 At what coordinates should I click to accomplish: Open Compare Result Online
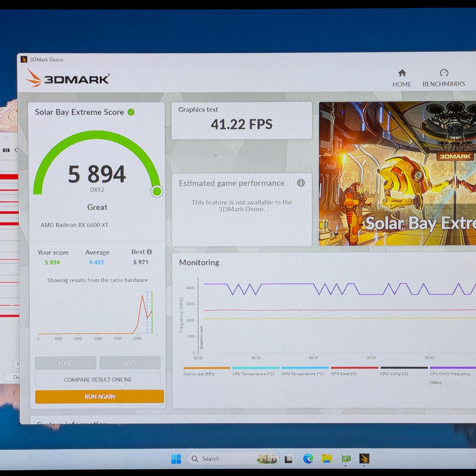[98, 380]
